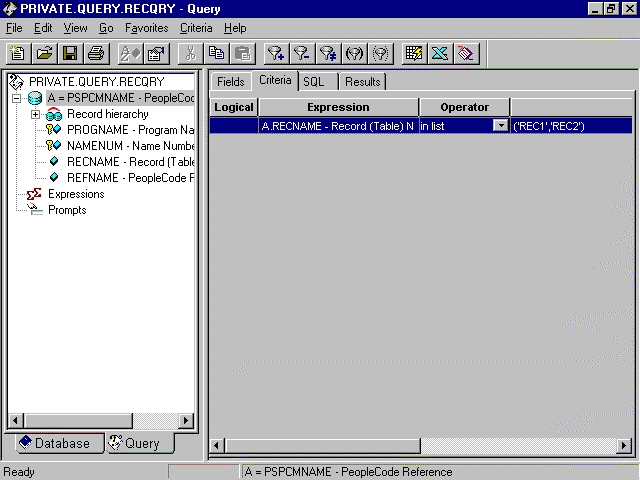Click the criteria grid horizontal scrollbar thumb
Screen dimensions: 640x480
pos(322,445)
